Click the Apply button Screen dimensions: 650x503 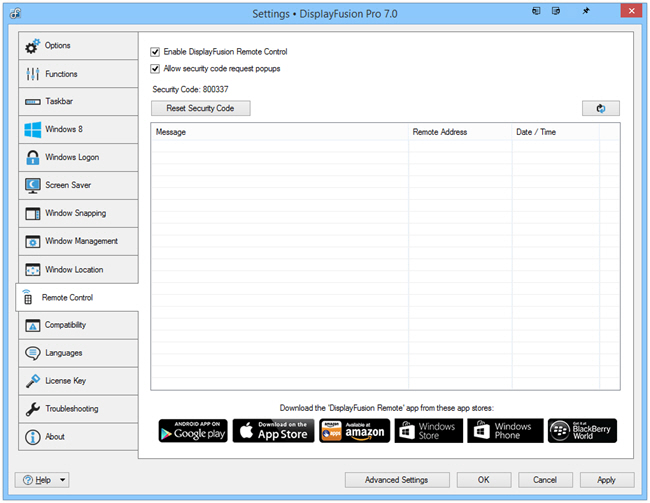pos(606,480)
